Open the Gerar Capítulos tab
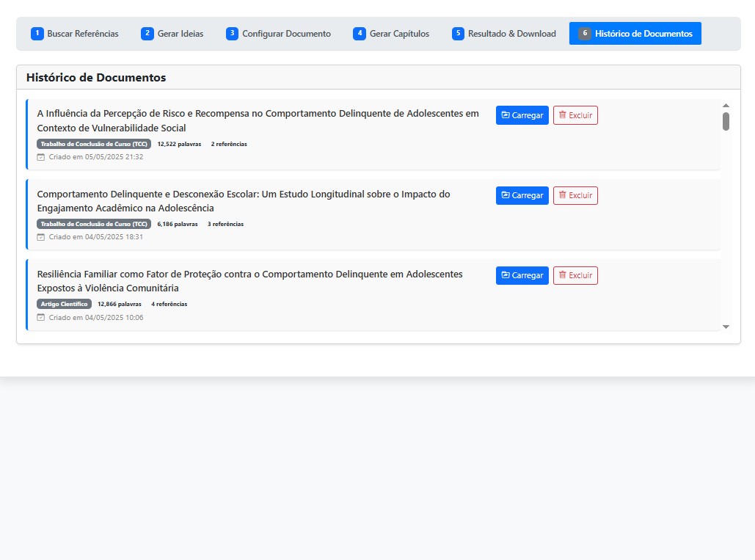 [x=392, y=34]
